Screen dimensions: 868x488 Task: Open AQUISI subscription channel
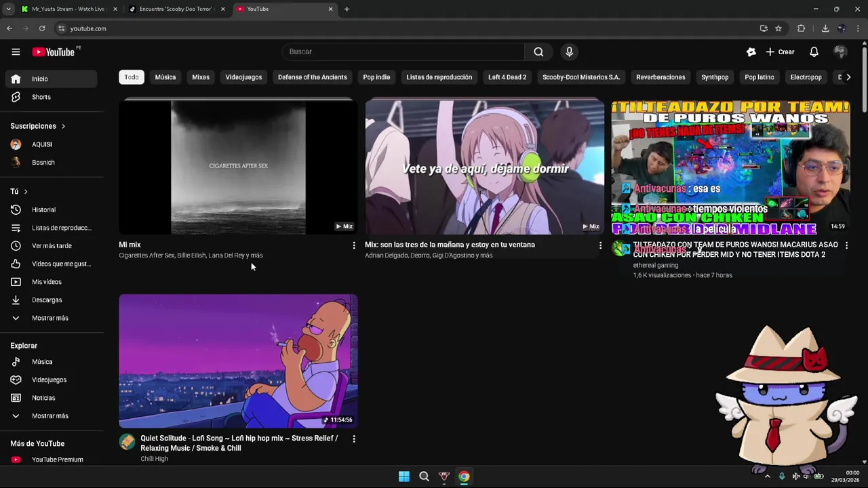(x=51, y=144)
